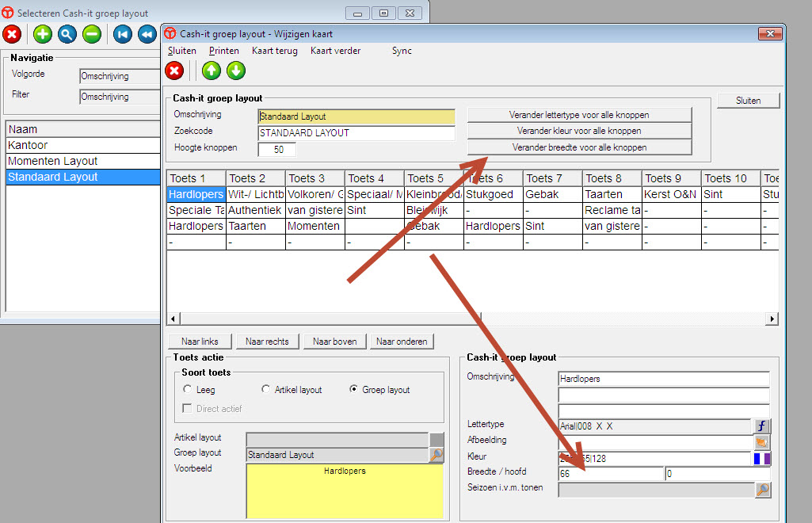Move key with Naar boven button
Image resolution: width=812 pixels, height=523 pixels.
click(x=334, y=342)
